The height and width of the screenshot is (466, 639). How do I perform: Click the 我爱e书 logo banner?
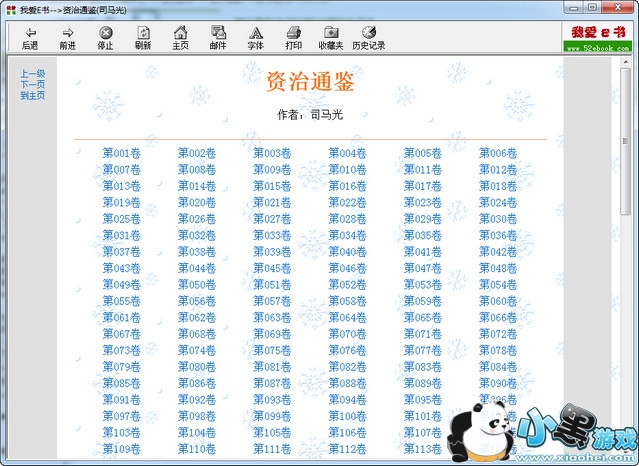597,38
